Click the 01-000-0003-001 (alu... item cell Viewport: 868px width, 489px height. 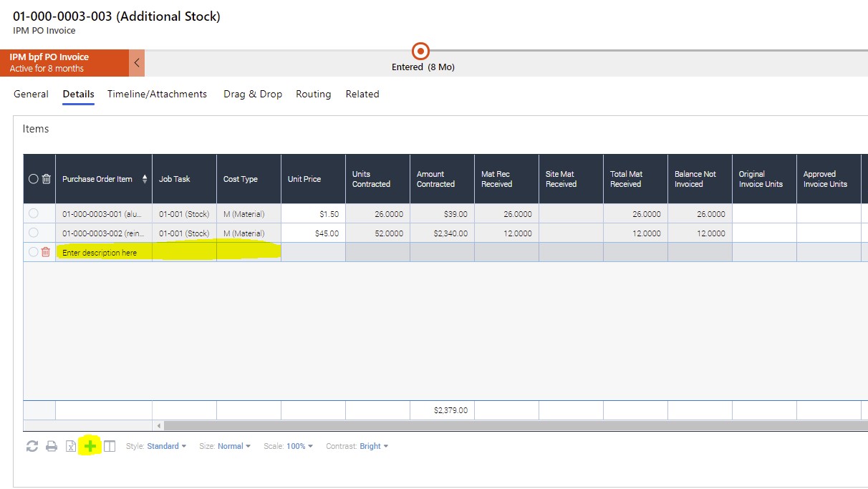tap(104, 213)
